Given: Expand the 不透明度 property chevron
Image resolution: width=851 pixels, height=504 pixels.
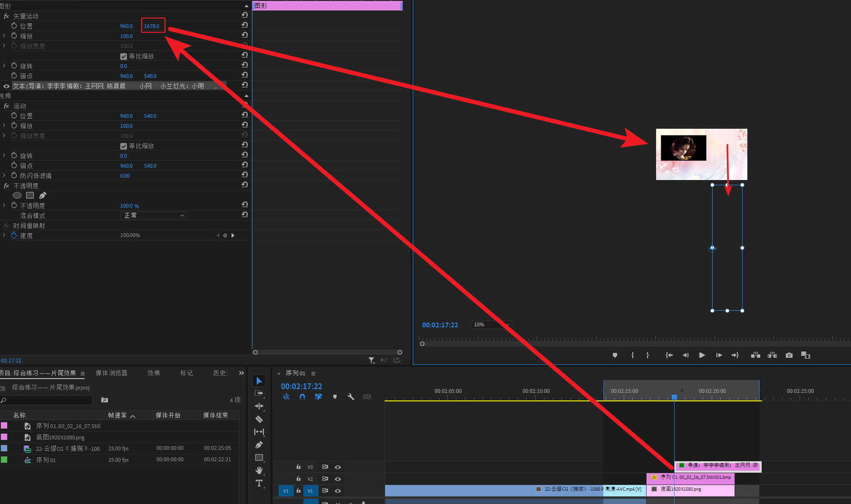Looking at the screenshot, I should (x=4, y=206).
